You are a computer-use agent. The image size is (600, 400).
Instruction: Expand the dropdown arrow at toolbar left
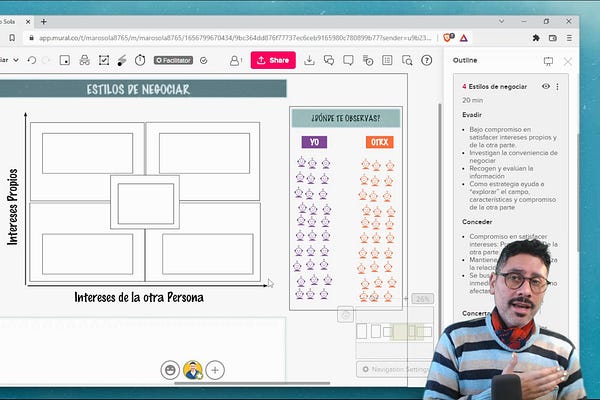tap(16, 60)
